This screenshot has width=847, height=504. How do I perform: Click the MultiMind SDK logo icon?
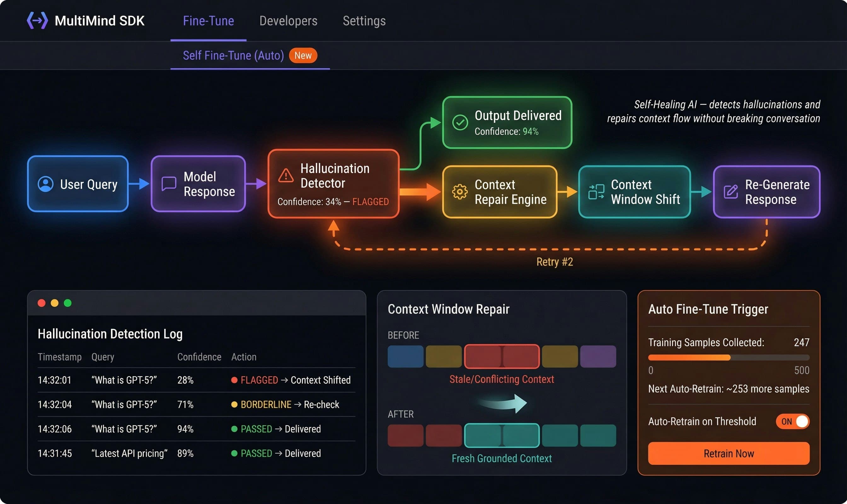click(38, 21)
